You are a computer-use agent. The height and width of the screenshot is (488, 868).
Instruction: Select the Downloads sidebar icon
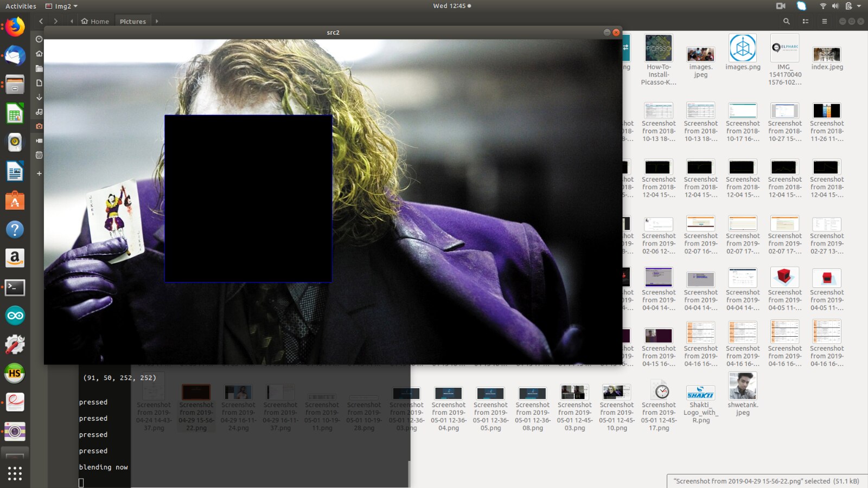[x=39, y=97]
